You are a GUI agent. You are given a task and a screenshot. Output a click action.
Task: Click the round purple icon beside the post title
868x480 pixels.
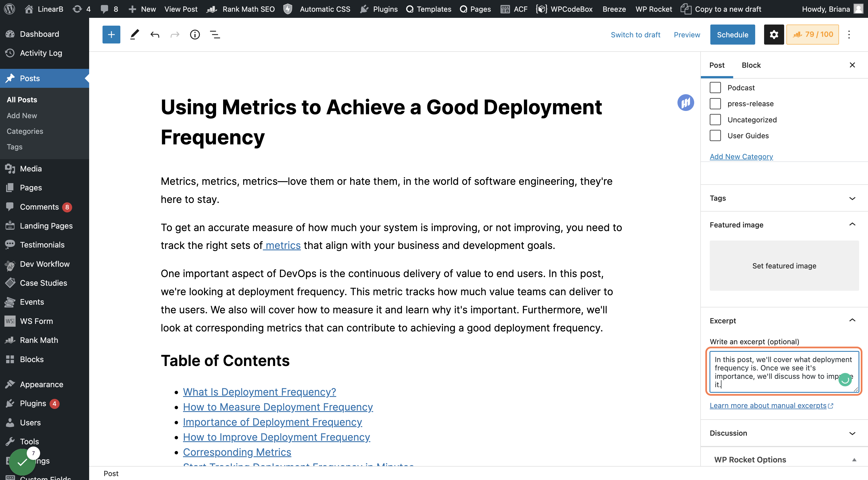(685, 103)
